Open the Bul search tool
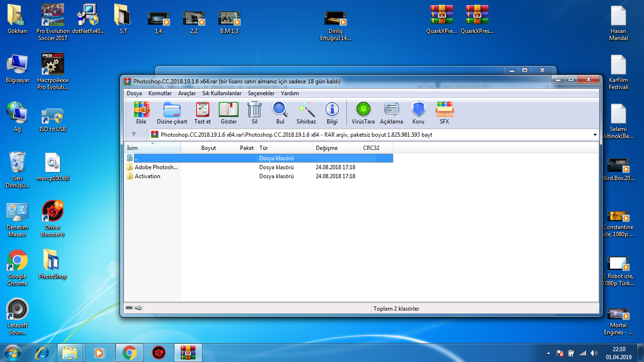644x362 pixels. [280, 113]
